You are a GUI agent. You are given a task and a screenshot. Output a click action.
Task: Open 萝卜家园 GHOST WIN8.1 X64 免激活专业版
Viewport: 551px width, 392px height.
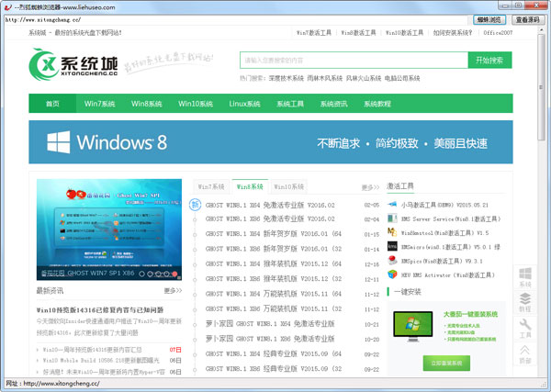[270, 323]
